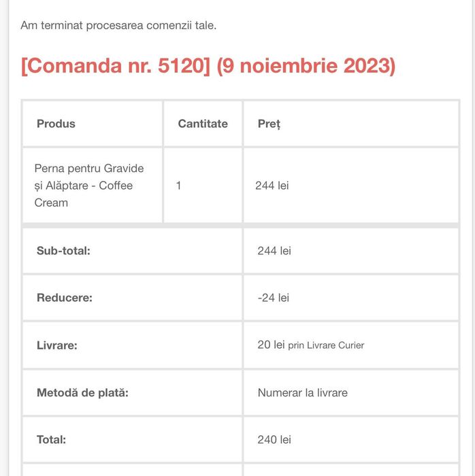Viewport: 475px width, 476px height.
Task: Click the Preț column header
Action: (x=269, y=124)
